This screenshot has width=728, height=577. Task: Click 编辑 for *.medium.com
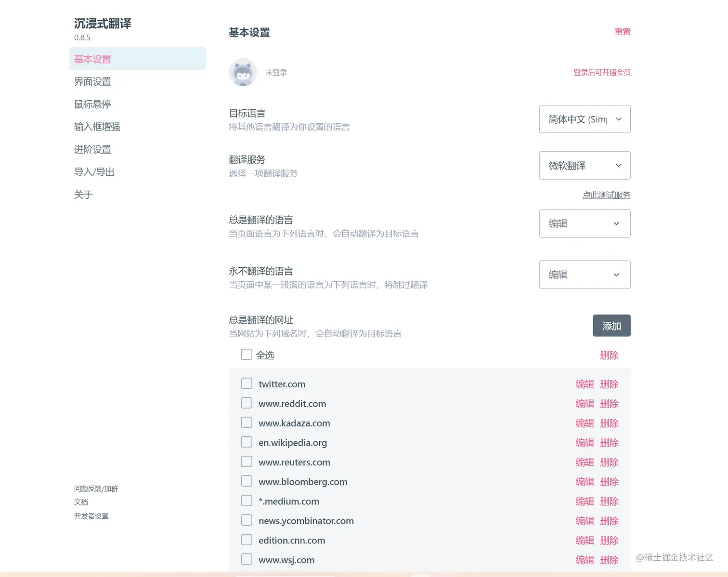tap(585, 501)
